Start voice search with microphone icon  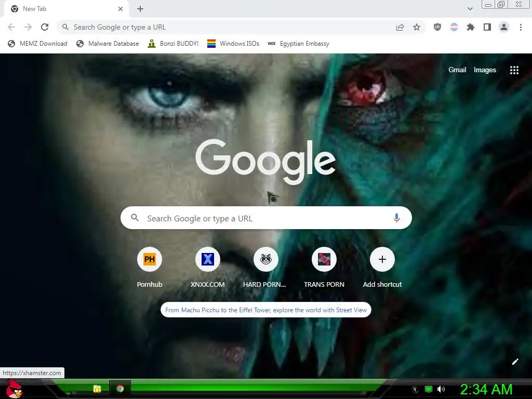[396, 218]
